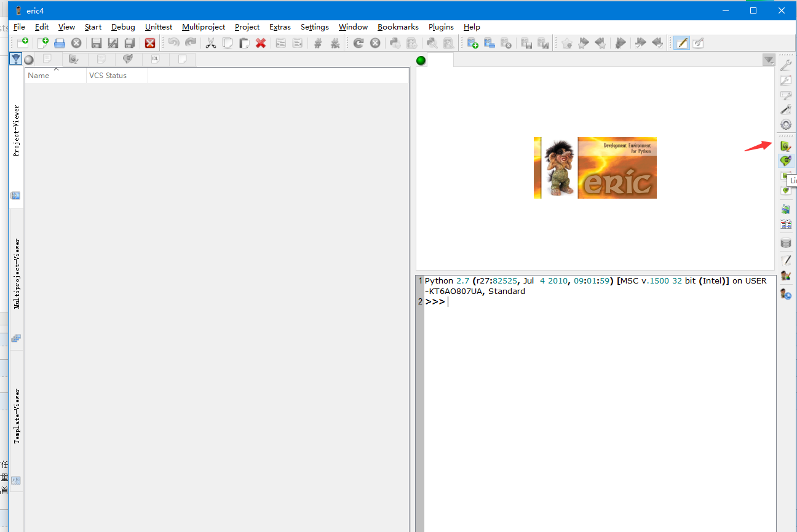This screenshot has width=797, height=532.
Task: Open the Debug menu
Action: click(123, 27)
